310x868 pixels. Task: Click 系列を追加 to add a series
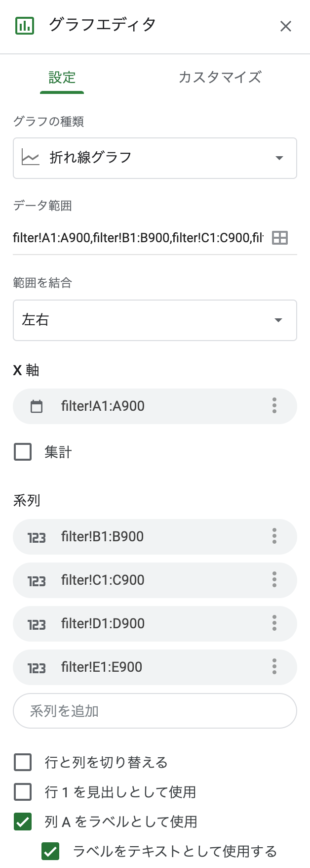[x=155, y=710]
